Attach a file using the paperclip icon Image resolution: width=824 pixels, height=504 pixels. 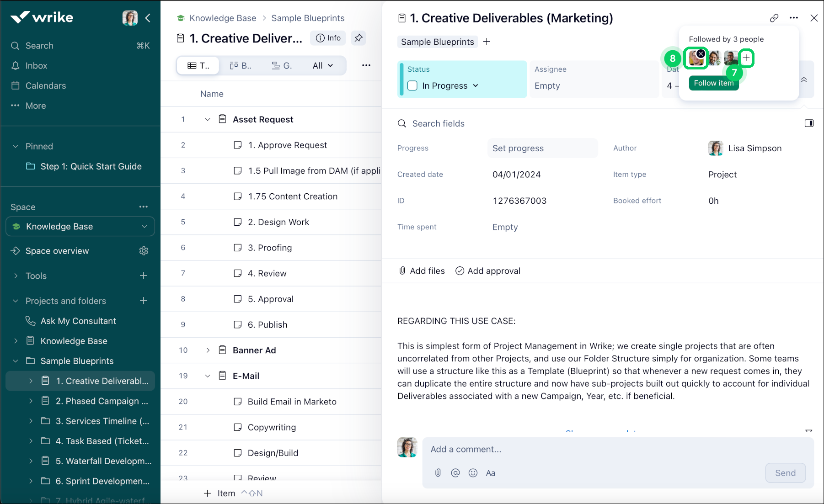pyautogui.click(x=438, y=473)
